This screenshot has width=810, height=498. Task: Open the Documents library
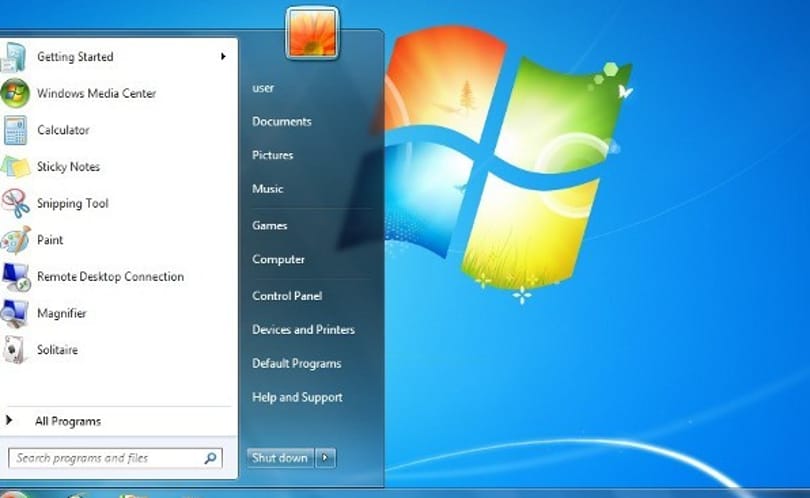pyautogui.click(x=282, y=121)
